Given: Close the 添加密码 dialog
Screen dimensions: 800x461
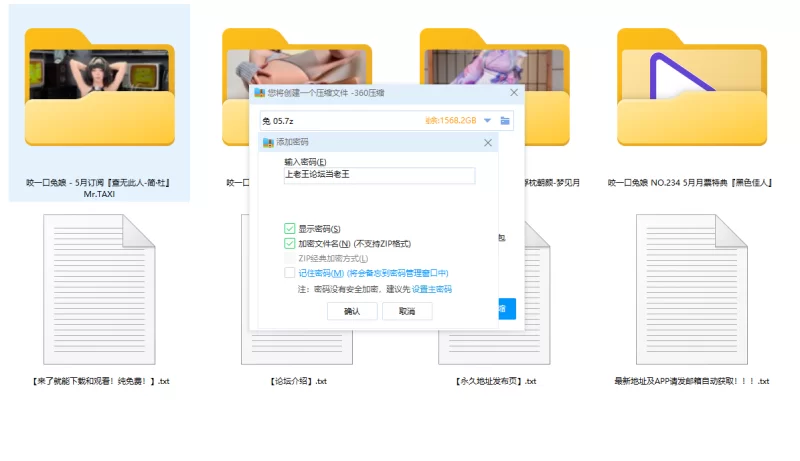Looking at the screenshot, I should click(488, 143).
